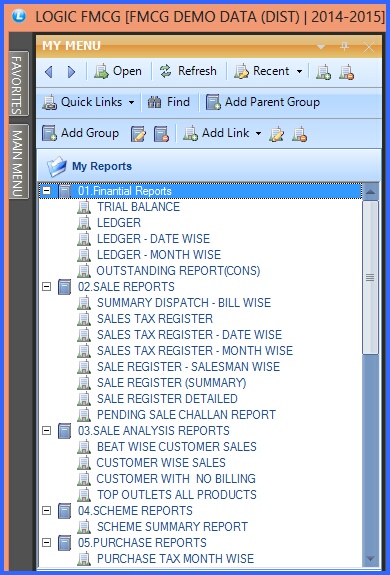Open OUTSTANDING REPORT(CONS)
The image size is (390, 575).
click(178, 271)
